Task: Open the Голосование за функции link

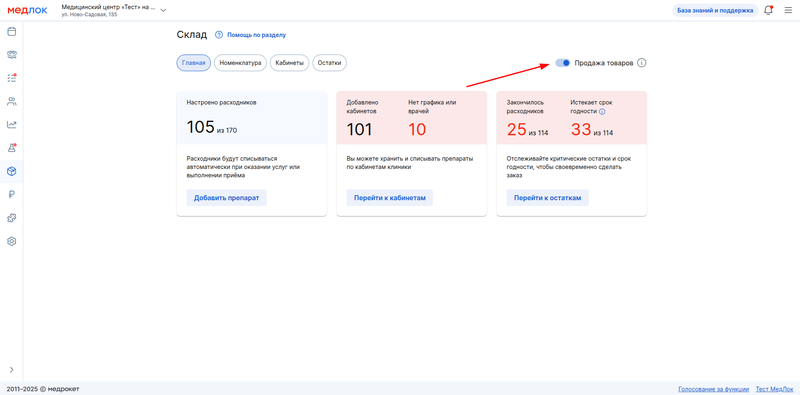Action: 713,389
